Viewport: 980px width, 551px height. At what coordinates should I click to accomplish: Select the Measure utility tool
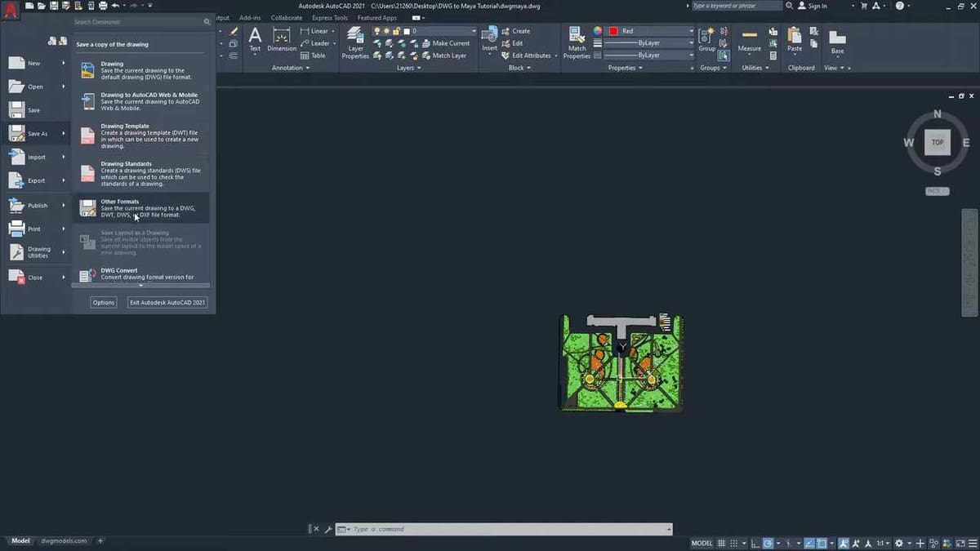(749, 39)
